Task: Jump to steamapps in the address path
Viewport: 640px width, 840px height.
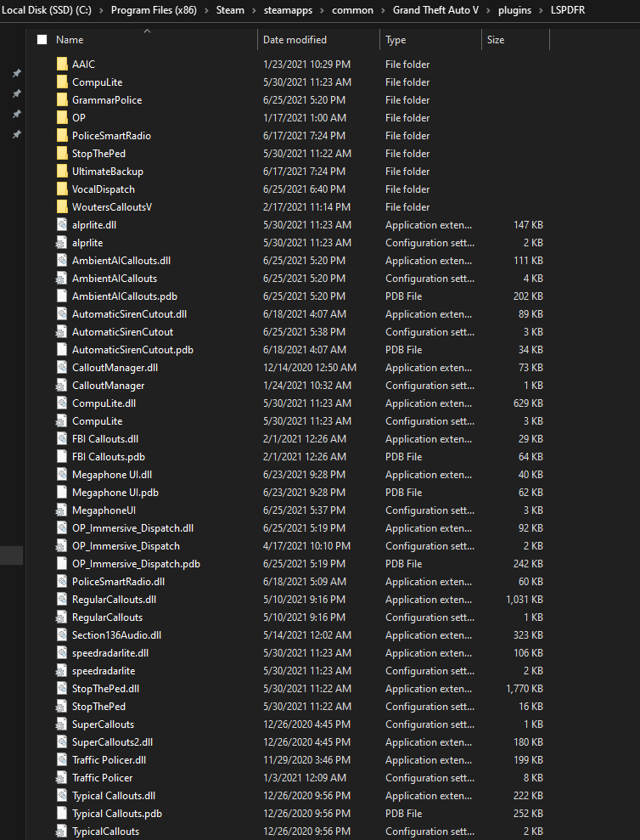Action: click(288, 10)
